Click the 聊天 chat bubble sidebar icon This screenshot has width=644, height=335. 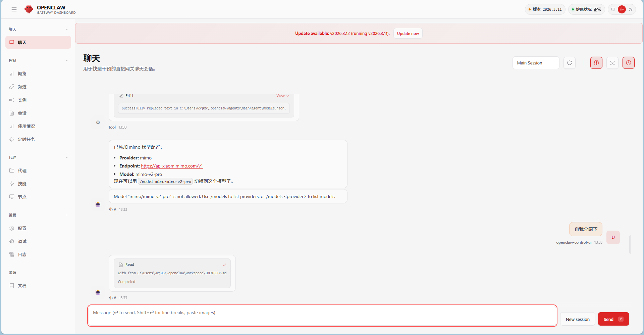tap(12, 42)
